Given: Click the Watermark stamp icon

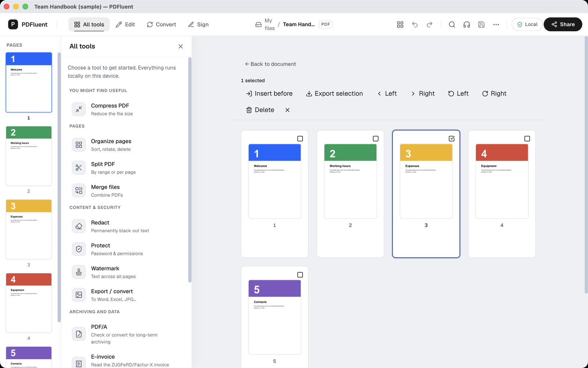Looking at the screenshot, I should tap(79, 272).
